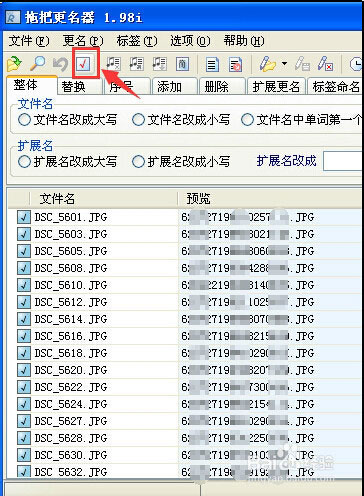Uncheck the checkbox for DSC_5603.JPG
Screen dimensions: 364x496
(x=24, y=234)
